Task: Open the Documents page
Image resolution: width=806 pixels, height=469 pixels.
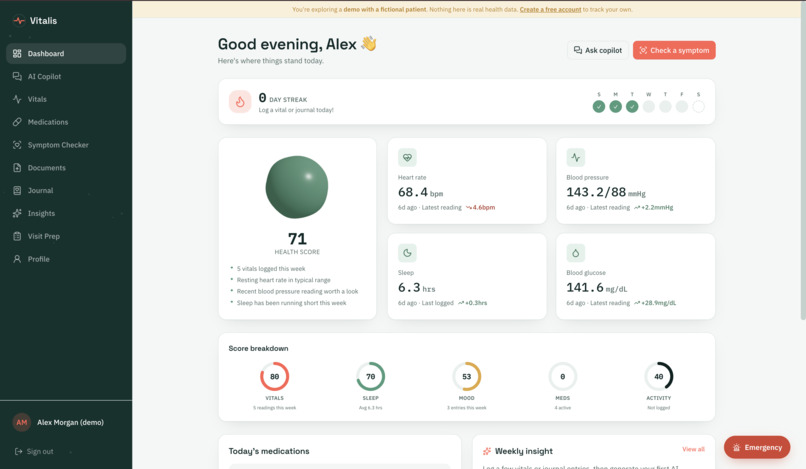Action: (x=66, y=168)
